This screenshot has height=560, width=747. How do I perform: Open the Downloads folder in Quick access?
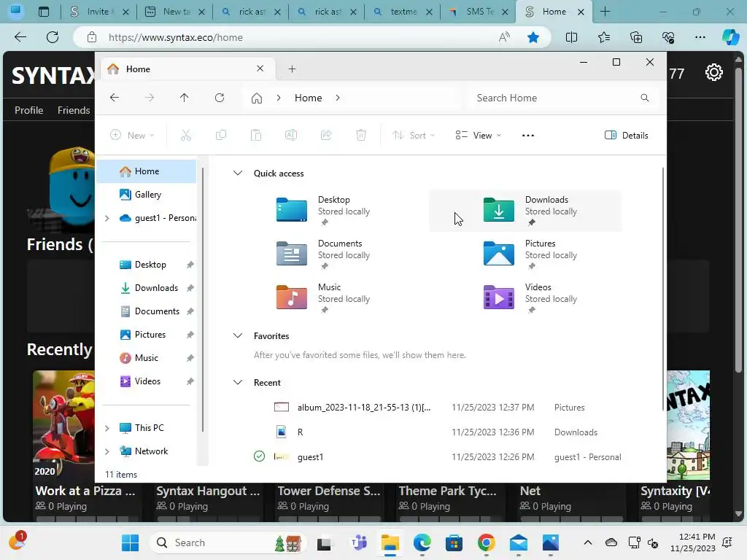[x=525, y=211]
